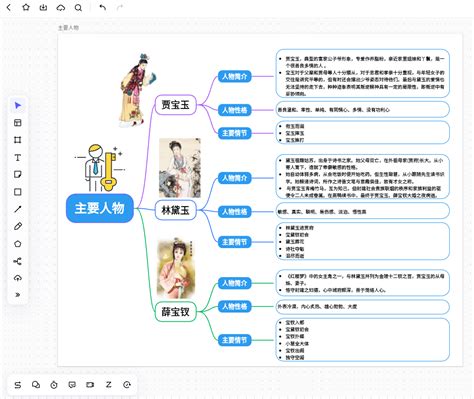Select 主要情节 node under 薛宝钗
This screenshot has width=474, height=399.
(235, 340)
